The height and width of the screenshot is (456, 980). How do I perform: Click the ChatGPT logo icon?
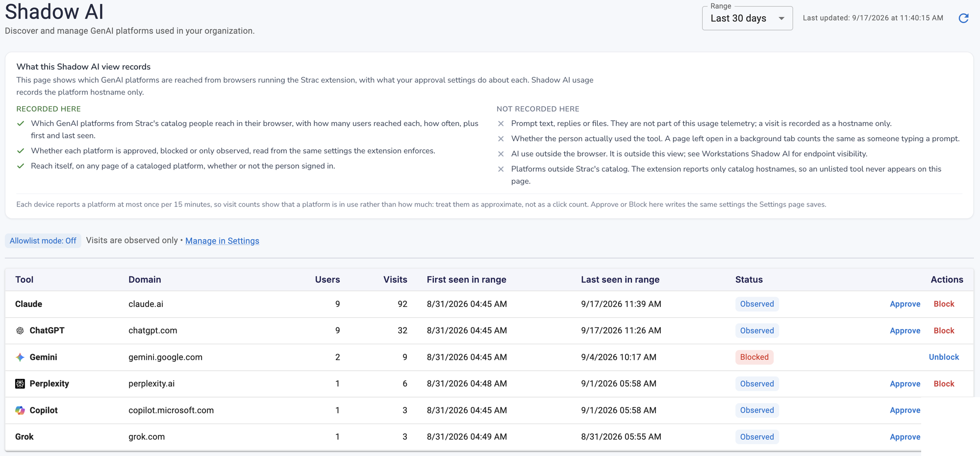20,330
